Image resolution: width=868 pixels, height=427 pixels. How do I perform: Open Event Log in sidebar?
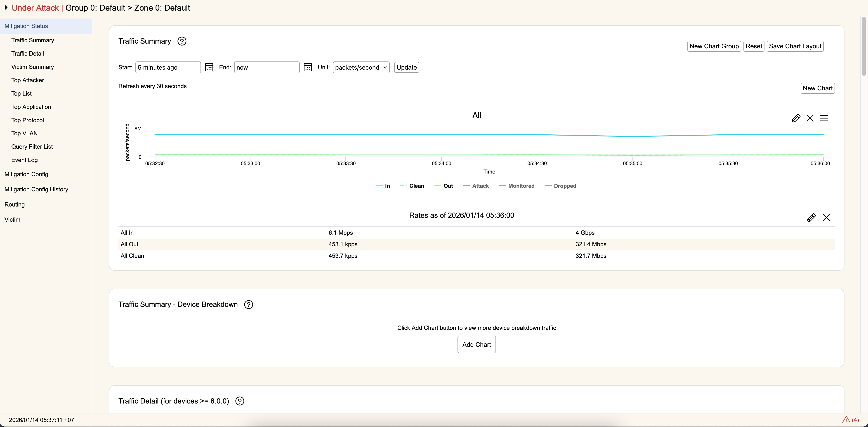tap(25, 160)
